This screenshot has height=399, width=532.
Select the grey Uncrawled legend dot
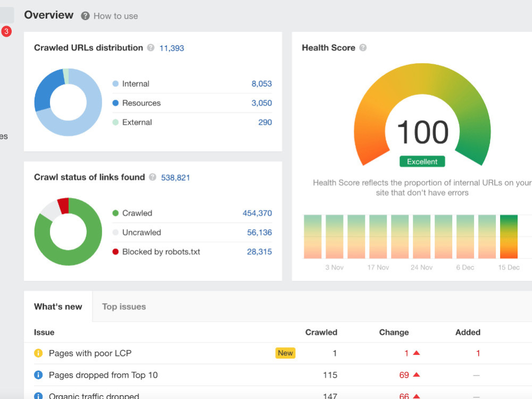tap(115, 232)
